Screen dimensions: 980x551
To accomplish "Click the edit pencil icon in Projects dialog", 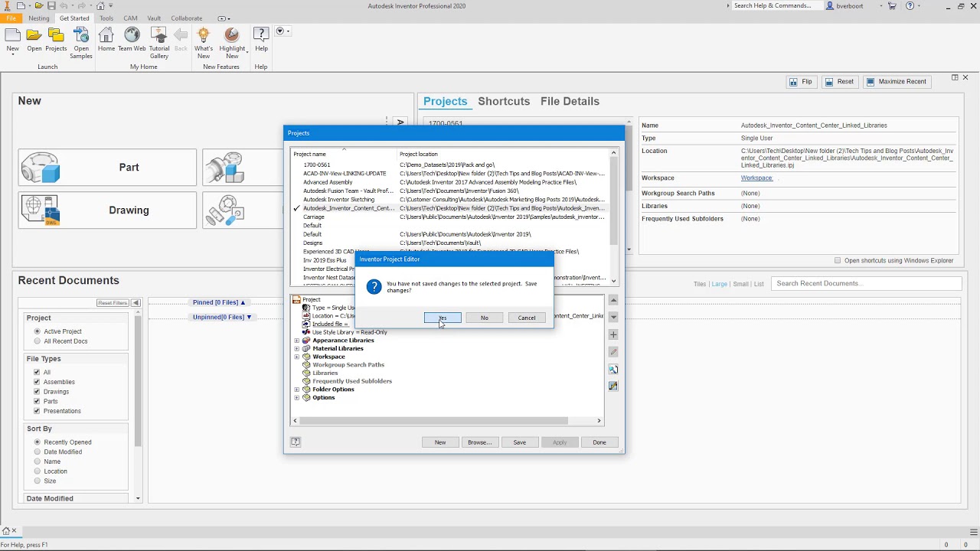I will 613,352.
